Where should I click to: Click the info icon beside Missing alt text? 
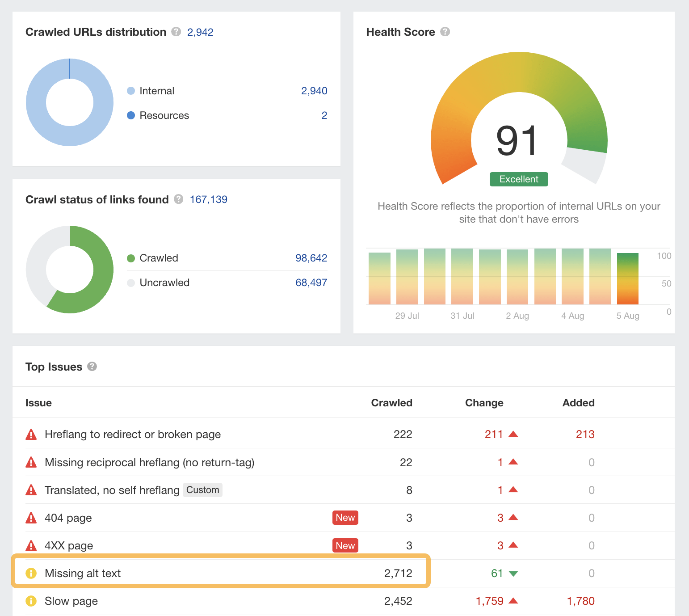31,573
